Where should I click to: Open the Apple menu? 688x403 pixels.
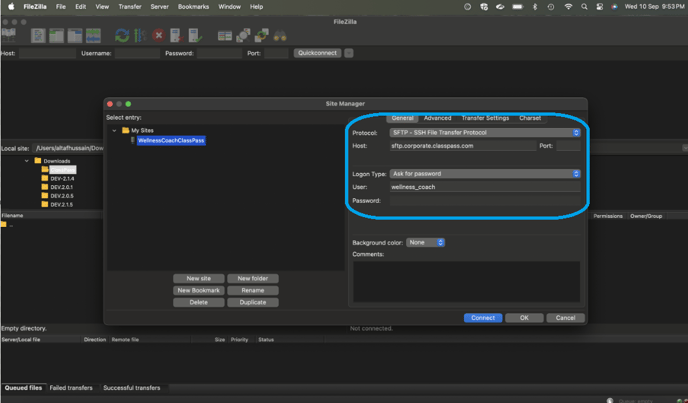(11, 7)
